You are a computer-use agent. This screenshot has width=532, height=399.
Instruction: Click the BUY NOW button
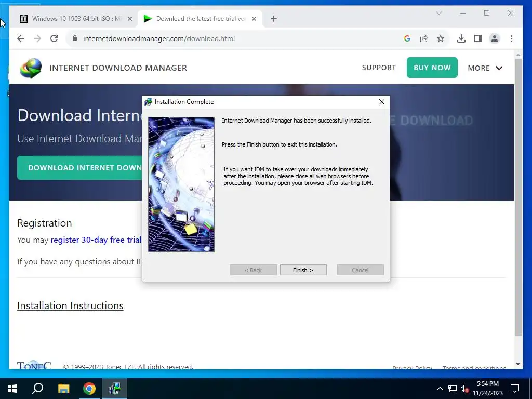[x=432, y=68]
